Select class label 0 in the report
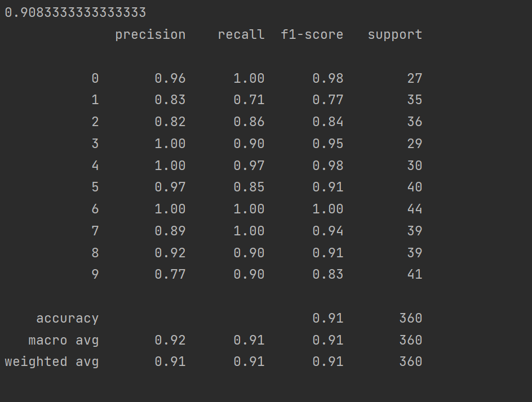This screenshot has width=532, height=402. [x=95, y=78]
